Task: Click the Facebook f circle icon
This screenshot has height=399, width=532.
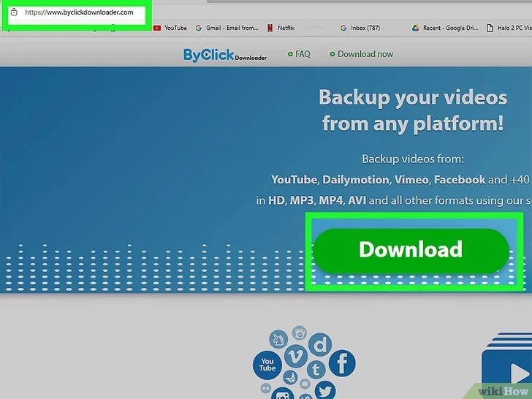Action: [342, 363]
